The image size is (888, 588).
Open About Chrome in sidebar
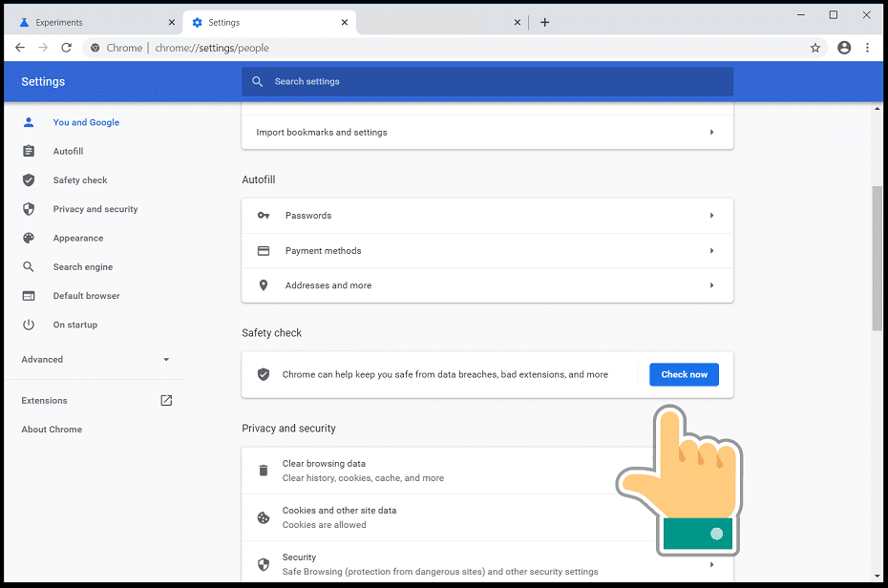52,429
